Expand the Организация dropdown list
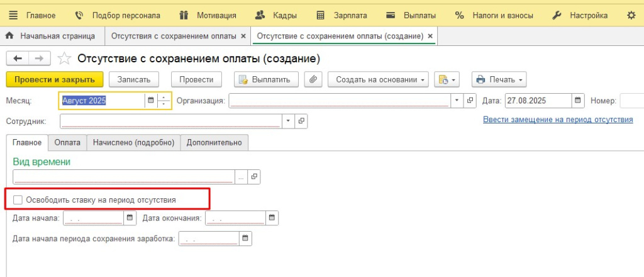Screen dimensions: 644x277 point(457,101)
